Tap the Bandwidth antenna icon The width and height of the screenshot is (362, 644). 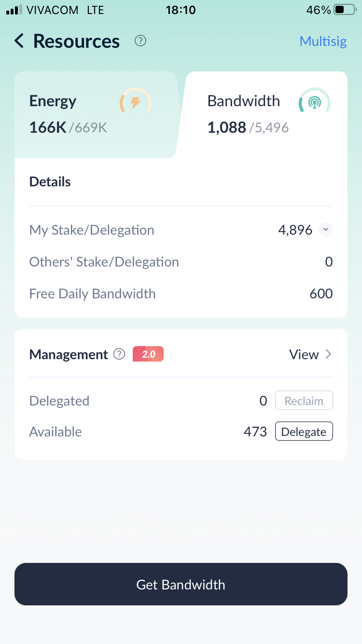pos(314,102)
